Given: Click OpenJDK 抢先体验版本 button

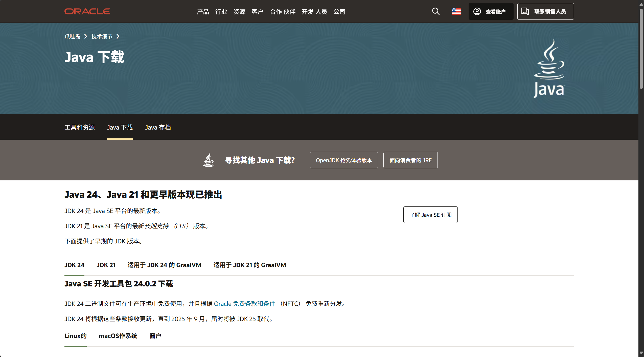Looking at the screenshot, I should click(344, 160).
